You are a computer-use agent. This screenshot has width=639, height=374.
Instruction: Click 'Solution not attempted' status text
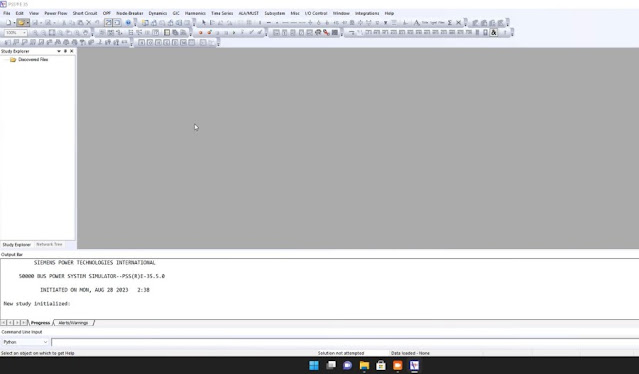click(341, 353)
